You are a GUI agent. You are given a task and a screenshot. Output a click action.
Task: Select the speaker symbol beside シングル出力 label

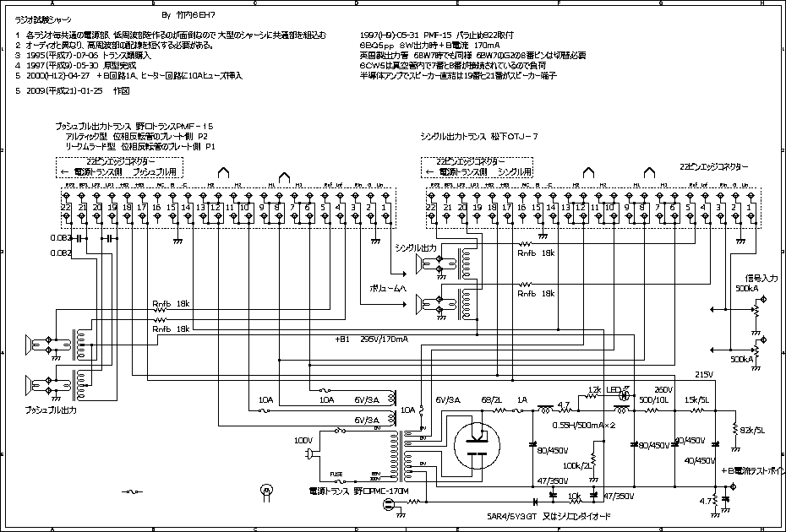coord(421,263)
